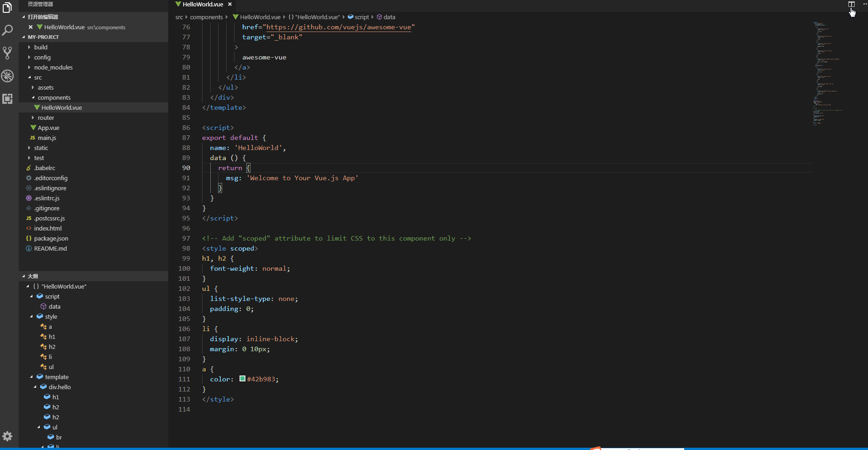The width and height of the screenshot is (868, 450).
Task: Close HelloWorld.vue in the open editors list
Action: pyautogui.click(x=31, y=27)
